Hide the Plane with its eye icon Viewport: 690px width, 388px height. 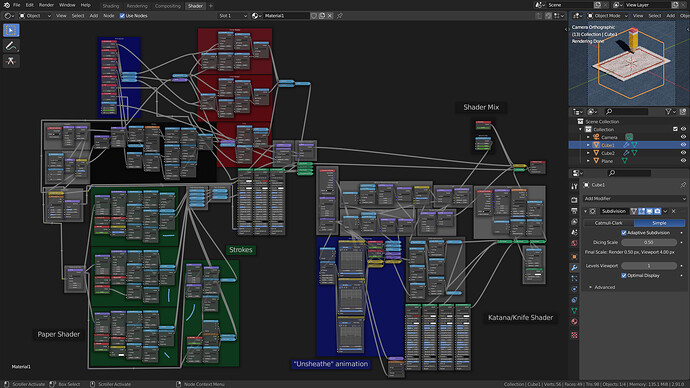click(683, 161)
